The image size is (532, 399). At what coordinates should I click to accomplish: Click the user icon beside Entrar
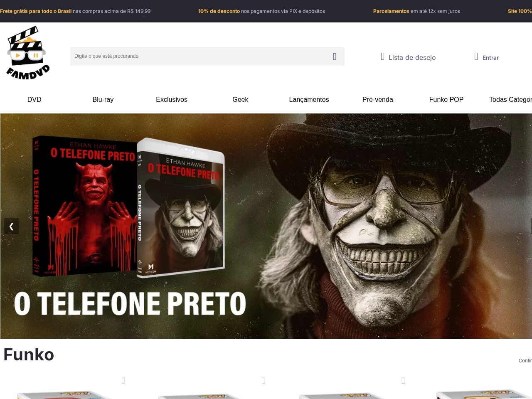[476, 57]
